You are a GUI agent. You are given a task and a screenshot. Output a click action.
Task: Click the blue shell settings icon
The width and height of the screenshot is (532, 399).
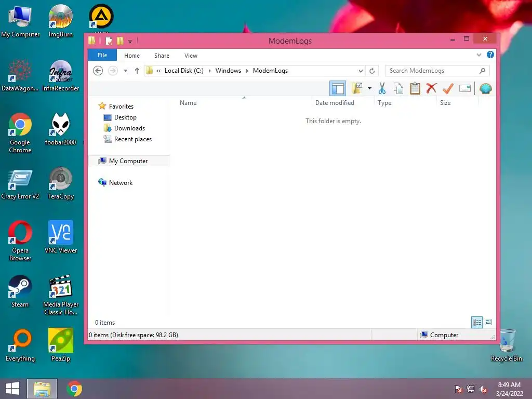click(x=486, y=88)
